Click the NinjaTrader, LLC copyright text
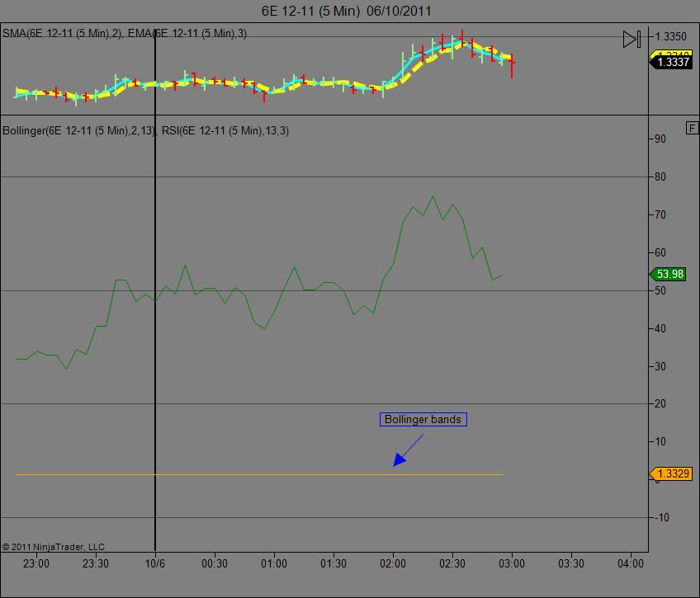This screenshot has height=598, width=700. pos(54,547)
